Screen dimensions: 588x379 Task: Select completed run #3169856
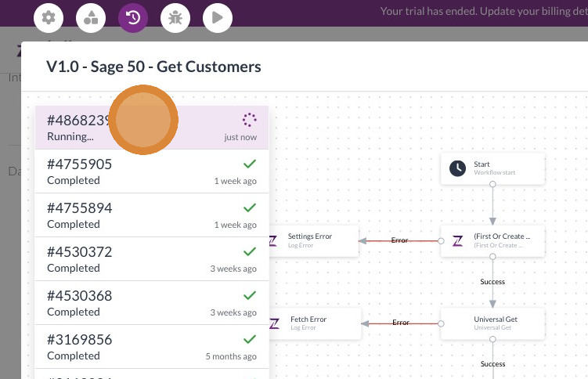[x=152, y=347]
